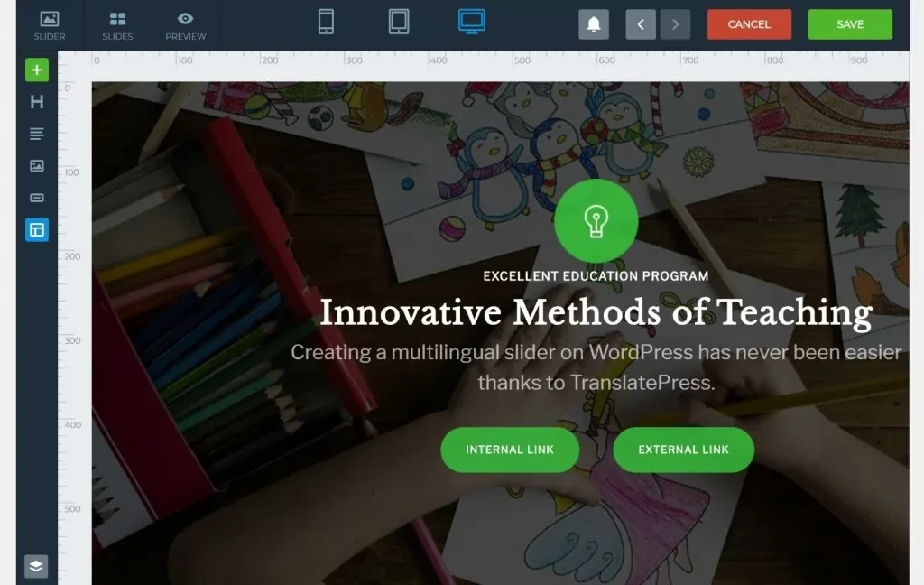Select the text paragraph layer tool
This screenshot has height=585, width=924.
point(37,134)
